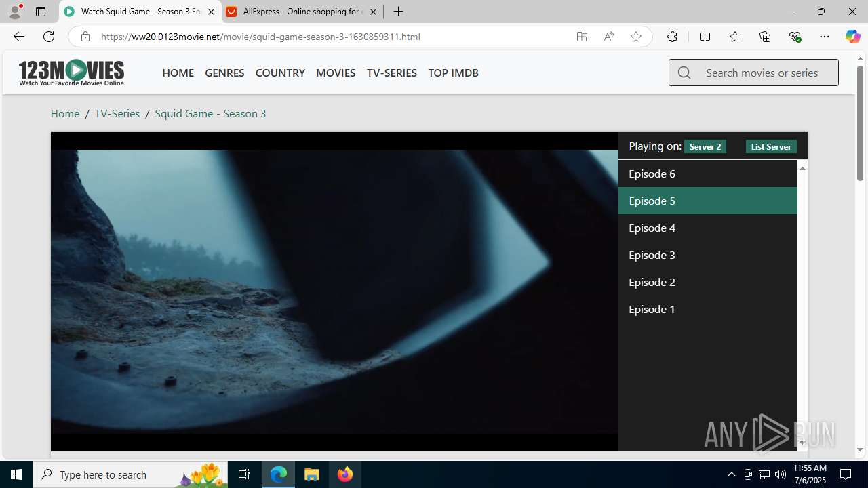This screenshot has width=868, height=488.
Task: Click the Server 2 badge
Action: tap(705, 146)
